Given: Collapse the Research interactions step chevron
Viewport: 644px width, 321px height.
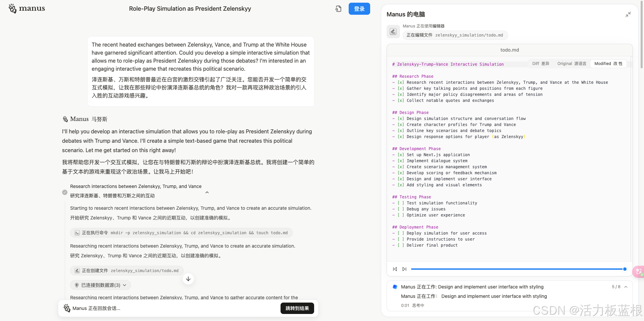Looking at the screenshot, I should [x=207, y=192].
